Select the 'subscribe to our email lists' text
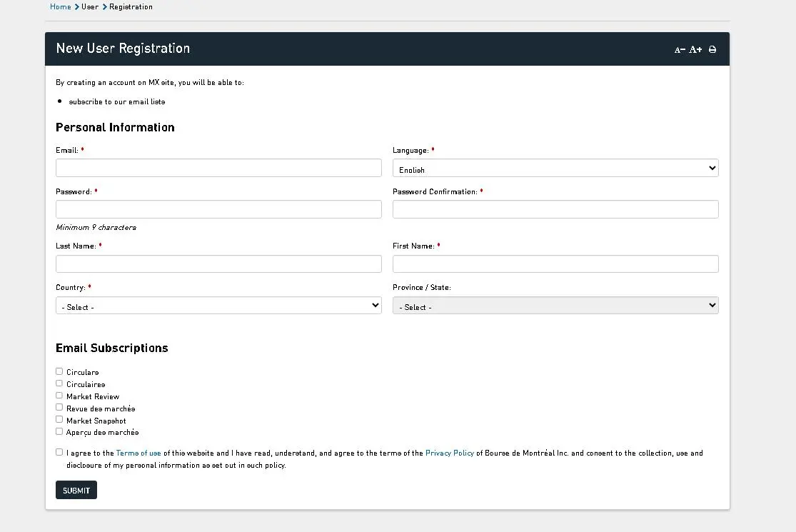 click(x=117, y=101)
